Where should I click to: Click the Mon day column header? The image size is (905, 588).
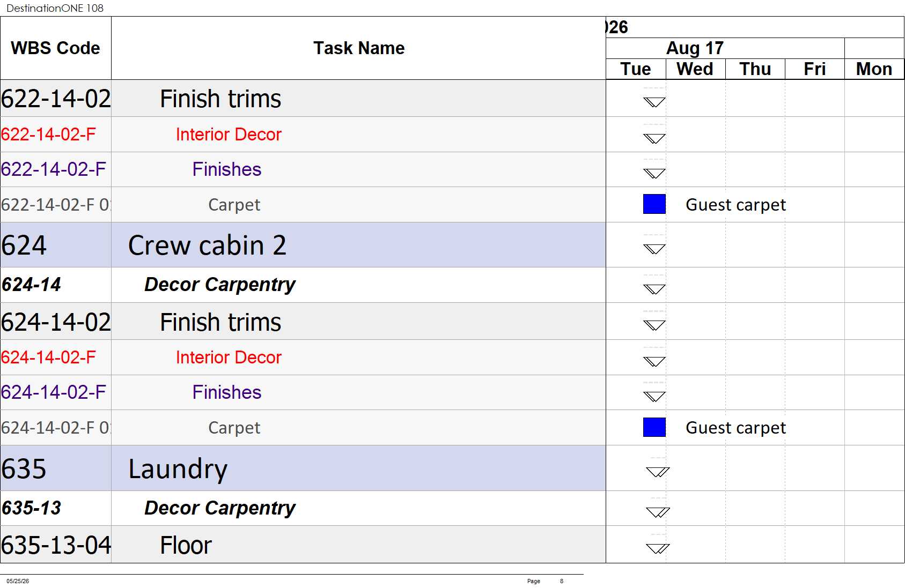(874, 69)
